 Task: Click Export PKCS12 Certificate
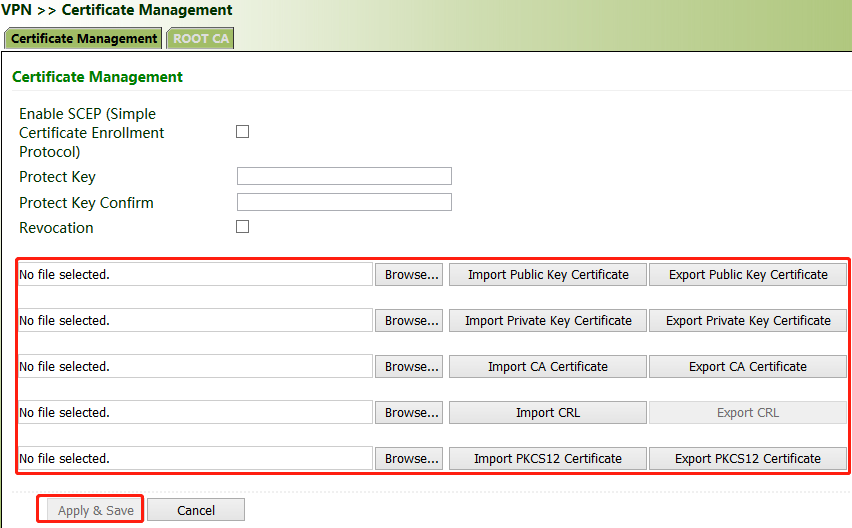pos(748,458)
